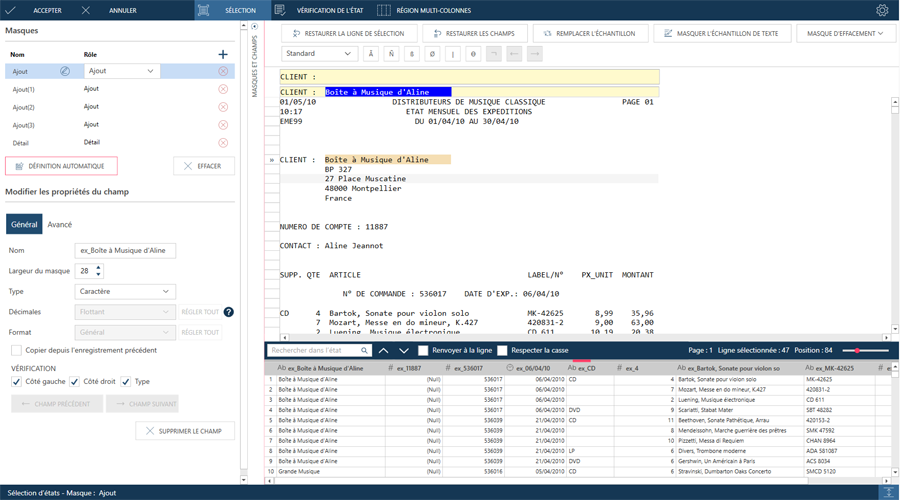Screen dimensions: 900x500
Task: Jump to next search result with down chevron
Action: pyautogui.click(x=404, y=351)
